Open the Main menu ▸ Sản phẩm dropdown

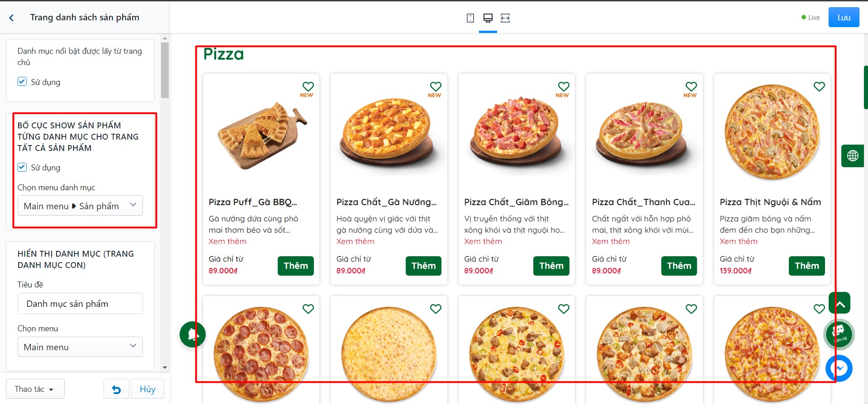coord(80,206)
